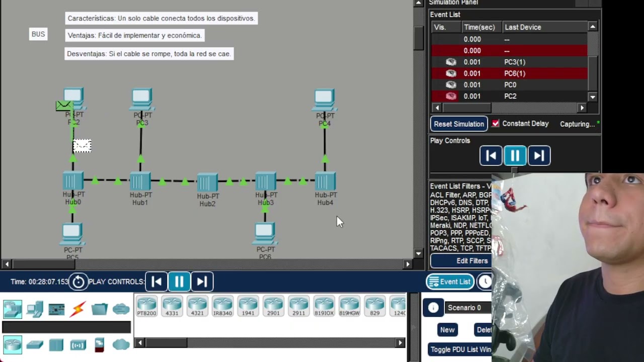Open the scenario info icon
644x362 pixels.
(x=433, y=308)
